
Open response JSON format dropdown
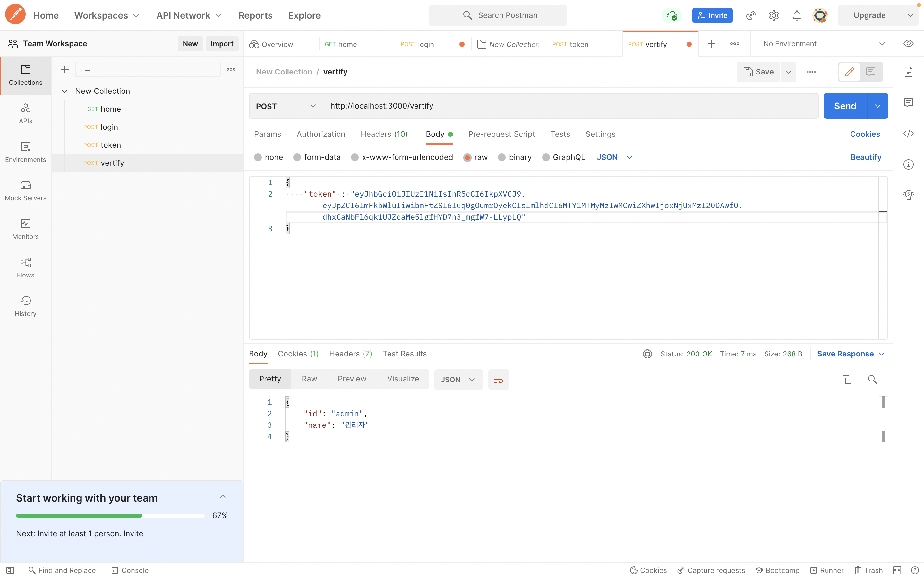458,379
